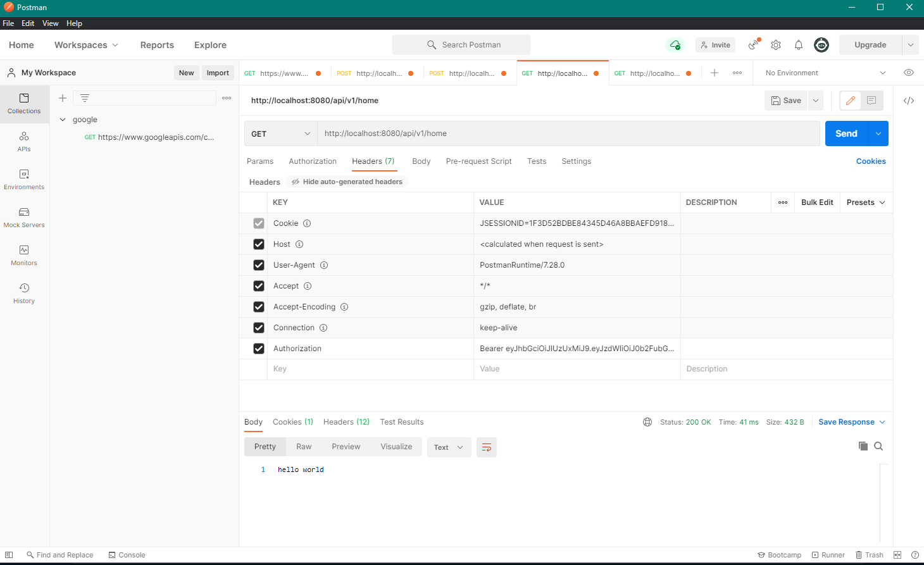Disable the User-Agent header checkbox
The image size is (924, 565).
click(259, 265)
